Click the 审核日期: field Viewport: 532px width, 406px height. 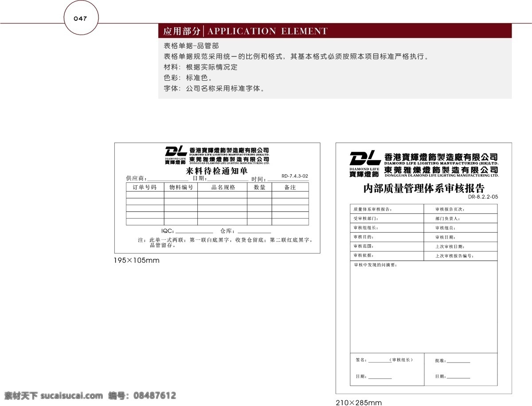coord(461,237)
